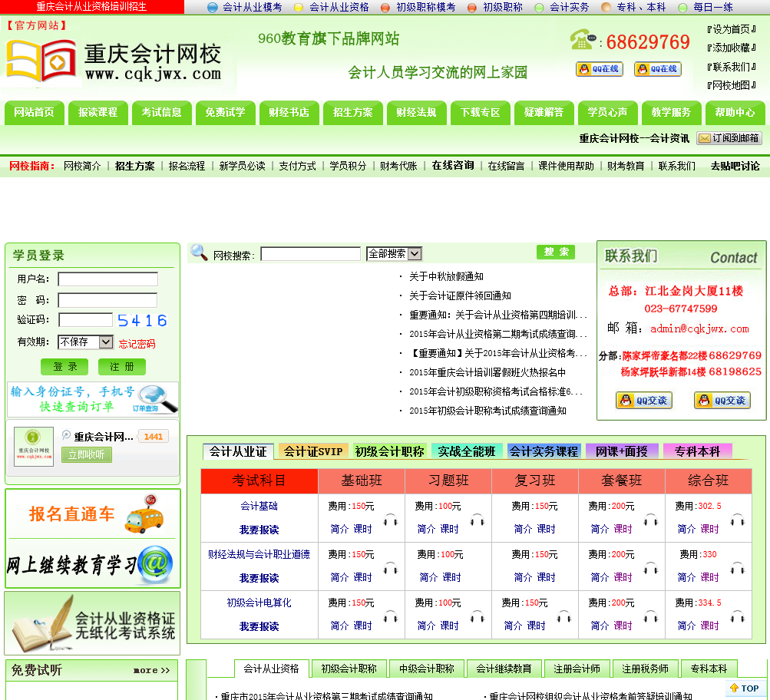
Task: Open 财经书店 navigation item
Action: click(x=289, y=113)
